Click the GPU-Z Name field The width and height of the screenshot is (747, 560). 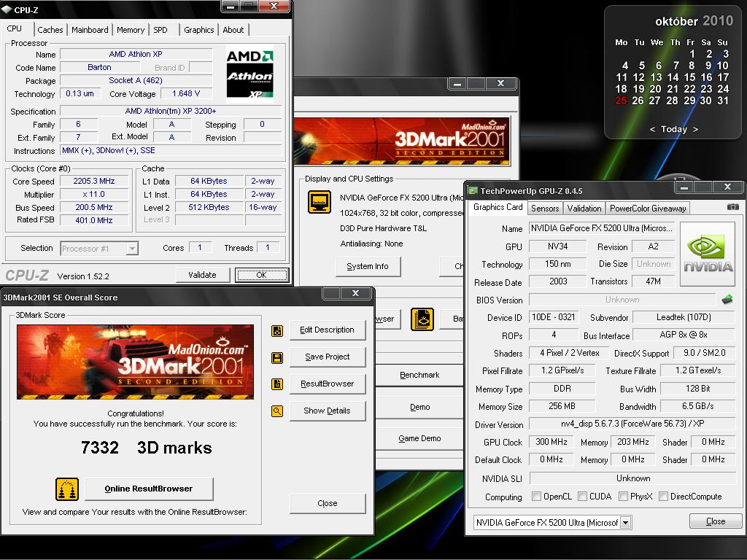tap(602, 228)
